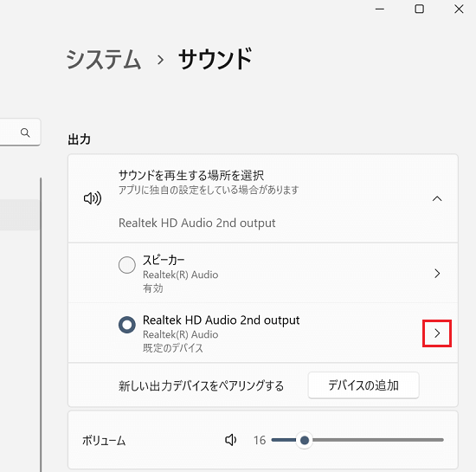The image size is (476, 472).
Task: Click サウンドを再生する場所を選択 label
Action: point(191,175)
